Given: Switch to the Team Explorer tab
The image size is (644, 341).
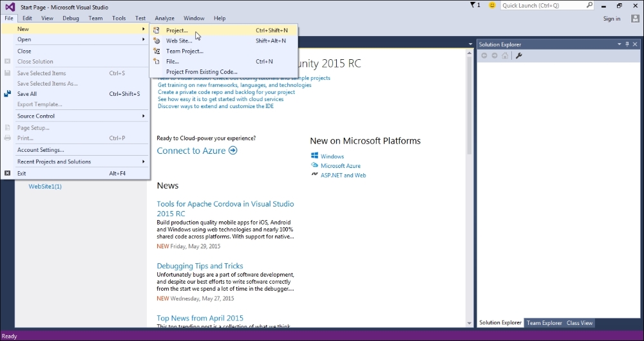Looking at the screenshot, I should coord(544,323).
